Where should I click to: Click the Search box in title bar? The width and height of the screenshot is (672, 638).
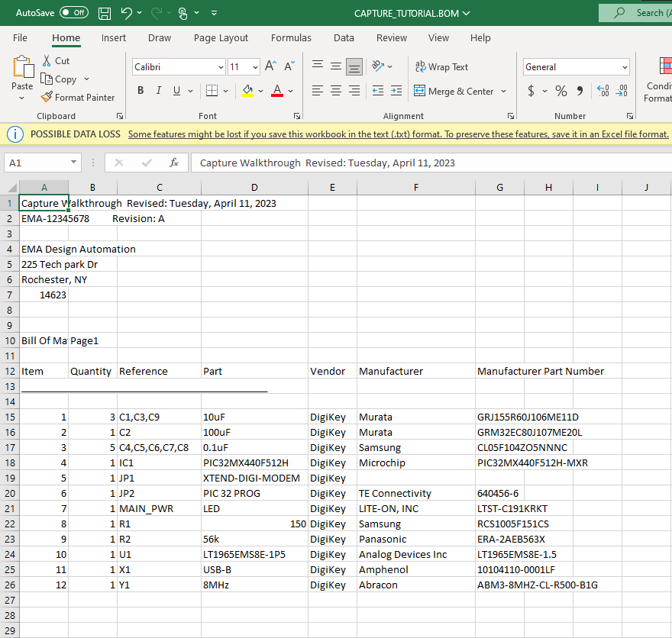635,13
